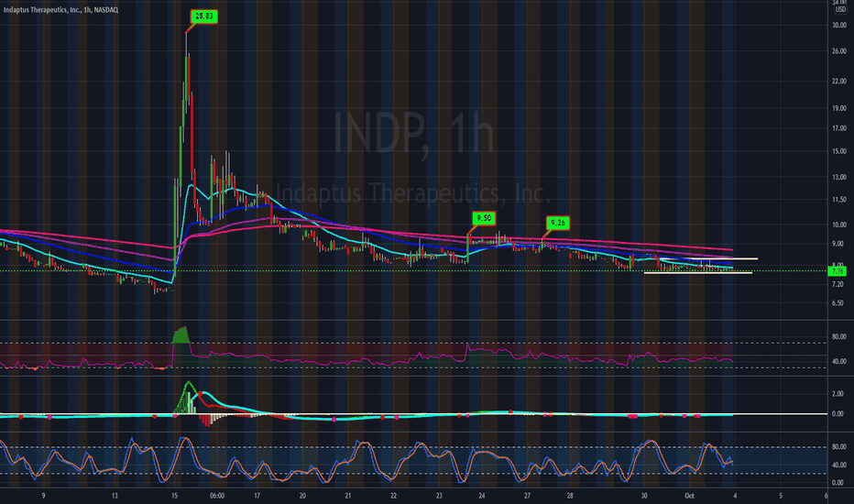Click the 19.00 price axis value

coord(838,108)
